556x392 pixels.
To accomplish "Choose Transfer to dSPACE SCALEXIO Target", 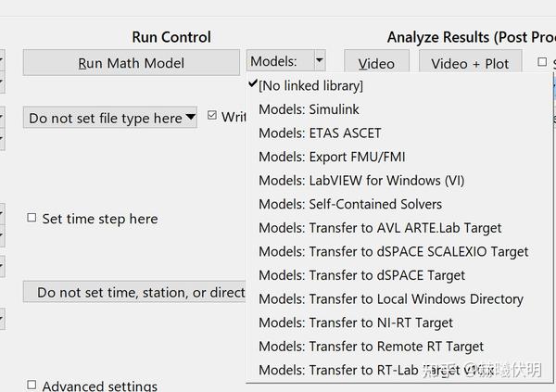I will pos(394,252).
